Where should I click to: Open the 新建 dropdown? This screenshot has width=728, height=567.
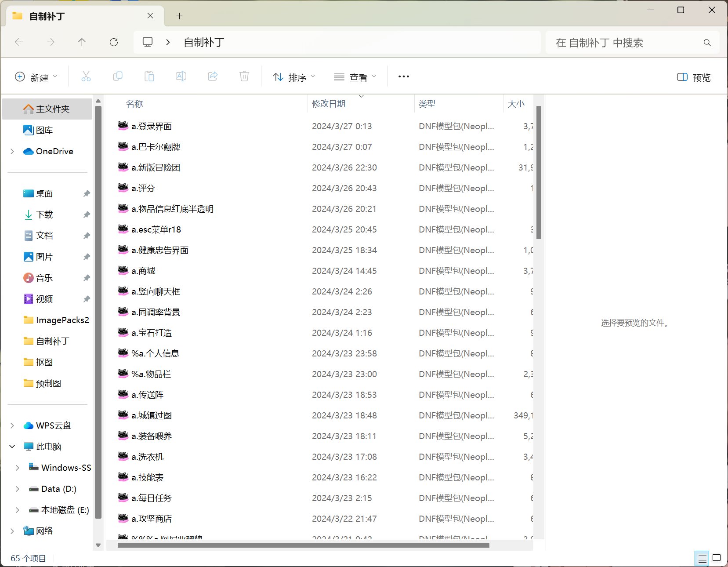(x=36, y=77)
